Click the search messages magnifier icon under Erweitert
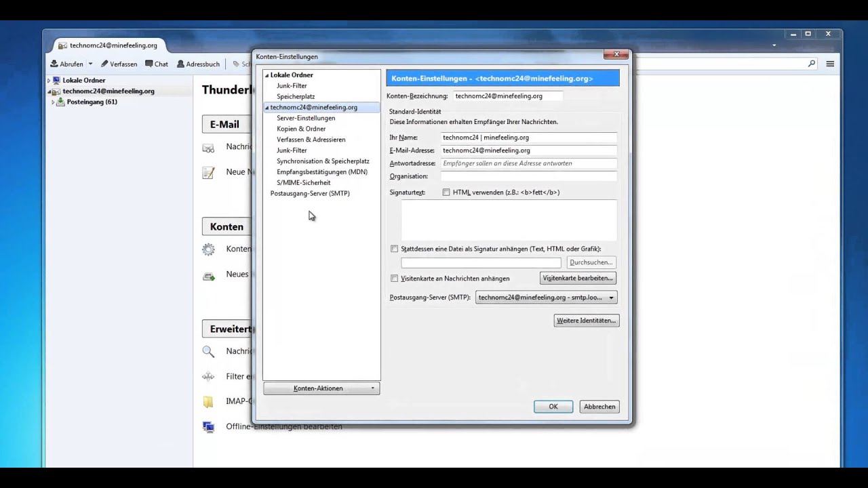Image resolution: width=868 pixels, height=488 pixels. tap(209, 351)
